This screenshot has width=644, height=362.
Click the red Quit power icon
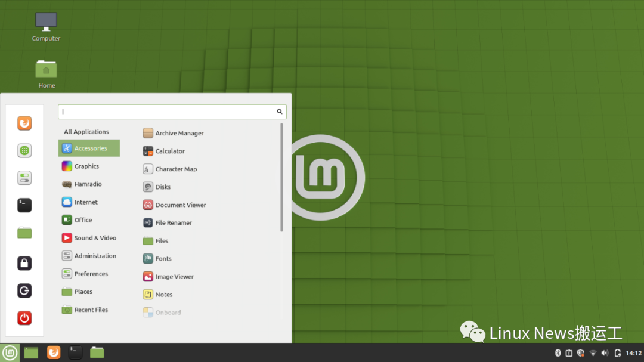(x=24, y=318)
